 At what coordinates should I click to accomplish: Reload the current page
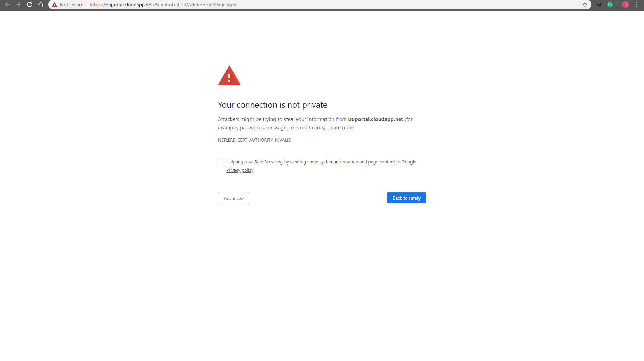click(29, 5)
